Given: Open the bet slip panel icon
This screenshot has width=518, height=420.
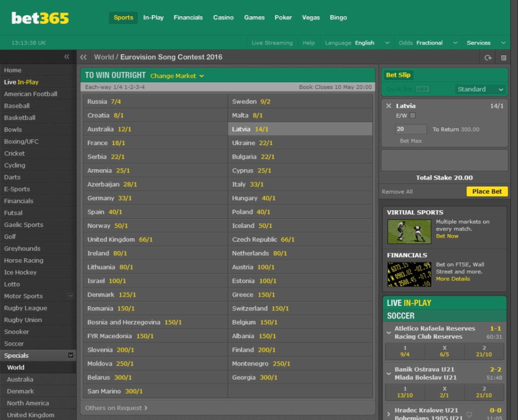Looking at the screenshot, I should 503,58.
